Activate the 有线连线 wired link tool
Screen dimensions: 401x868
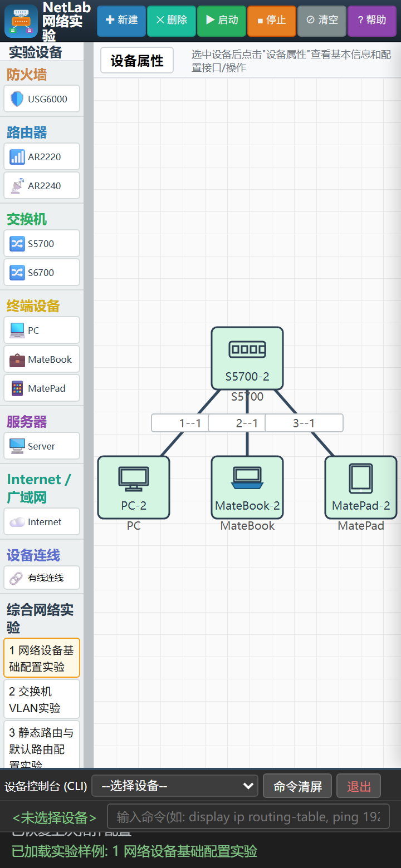[x=42, y=578]
